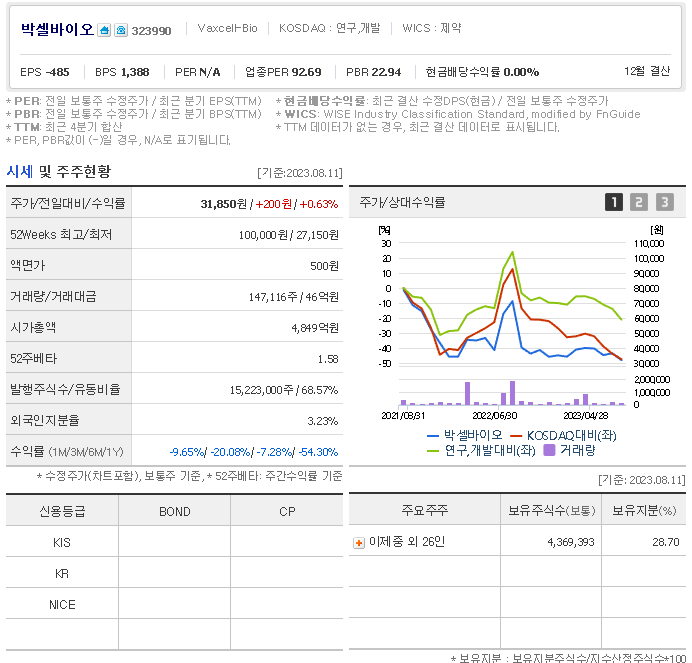Select the NICE rating row
The height and width of the screenshot is (663, 692).
pyautogui.click(x=174, y=604)
